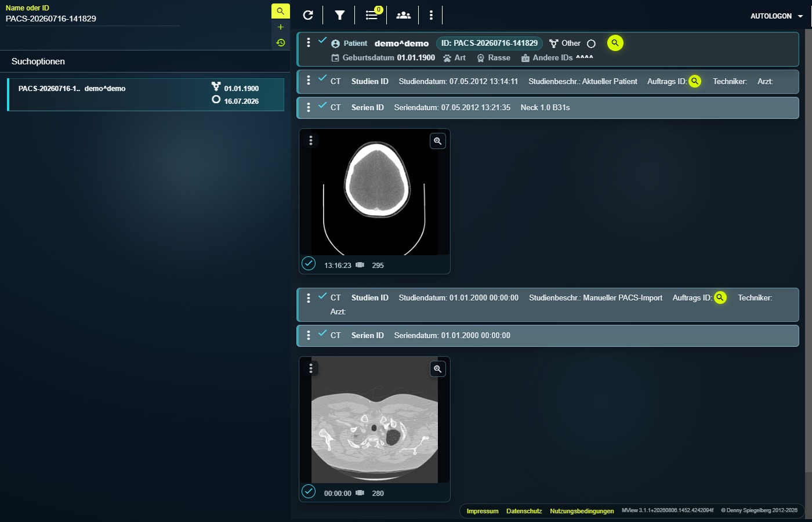Open three-dot menu on the chest CT thumbnail

point(311,368)
